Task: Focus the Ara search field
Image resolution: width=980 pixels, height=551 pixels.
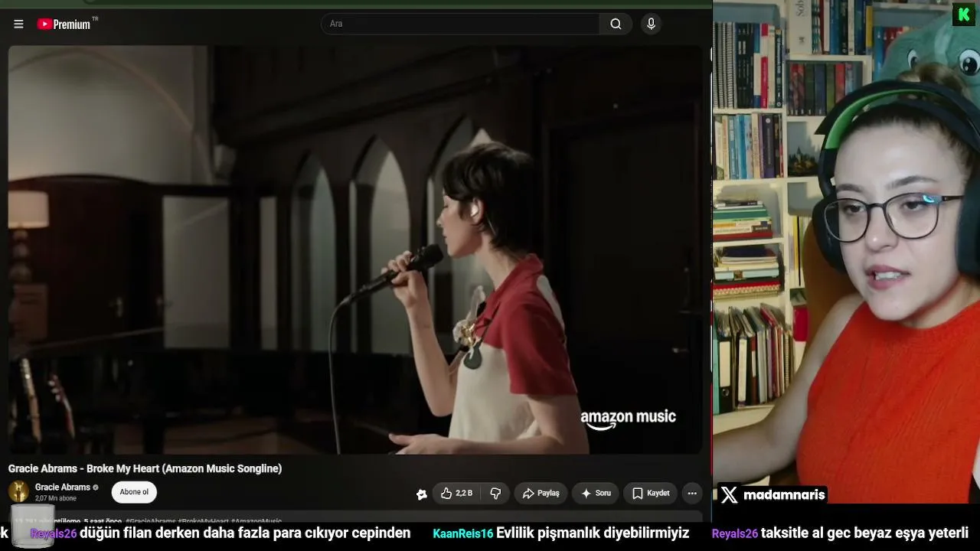Action: pyautogui.click(x=460, y=24)
